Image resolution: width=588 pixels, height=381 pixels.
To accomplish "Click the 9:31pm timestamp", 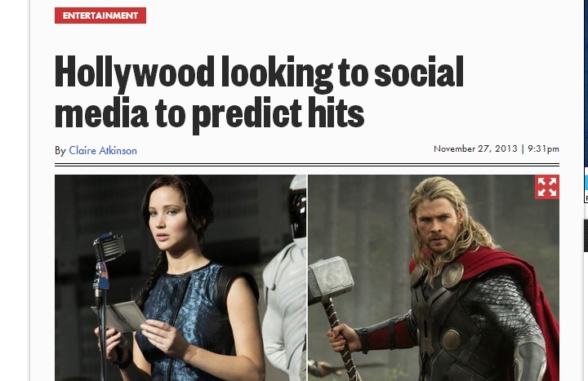I will click(543, 148).
